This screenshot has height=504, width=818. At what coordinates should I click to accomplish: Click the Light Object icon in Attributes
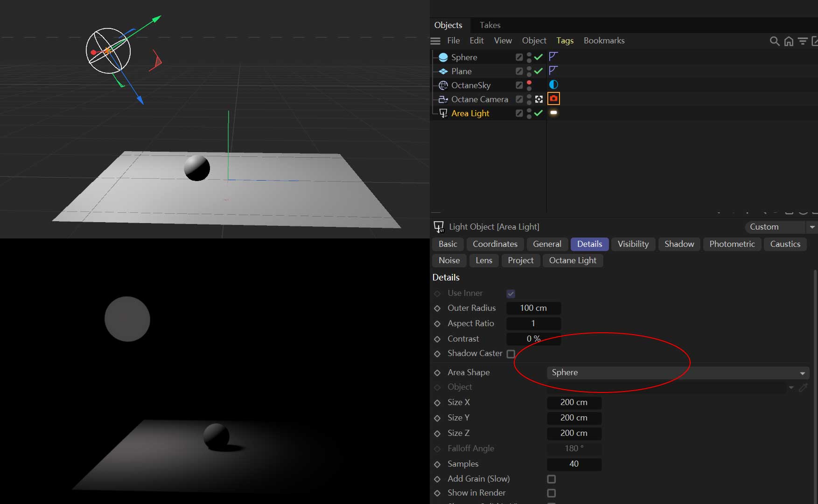pyautogui.click(x=439, y=227)
